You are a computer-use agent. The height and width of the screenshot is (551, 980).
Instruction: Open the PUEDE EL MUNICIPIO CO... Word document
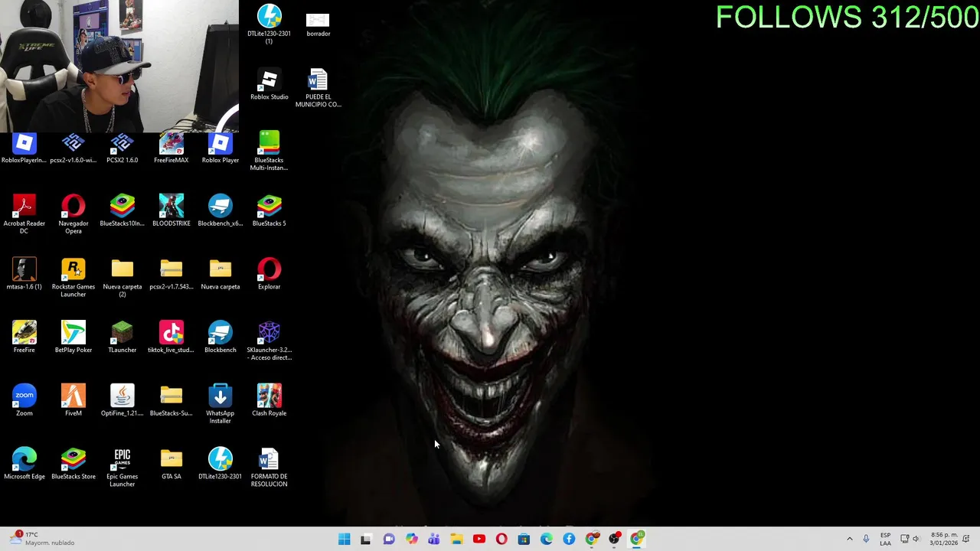tap(318, 87)
